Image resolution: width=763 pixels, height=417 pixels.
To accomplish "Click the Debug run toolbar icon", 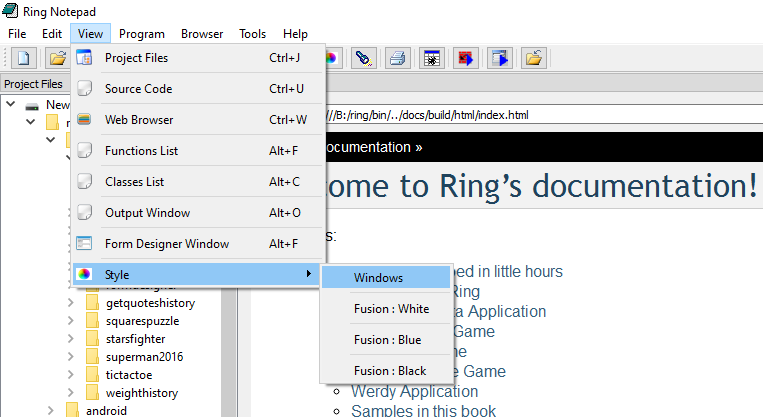I will (x=465, y=58).
